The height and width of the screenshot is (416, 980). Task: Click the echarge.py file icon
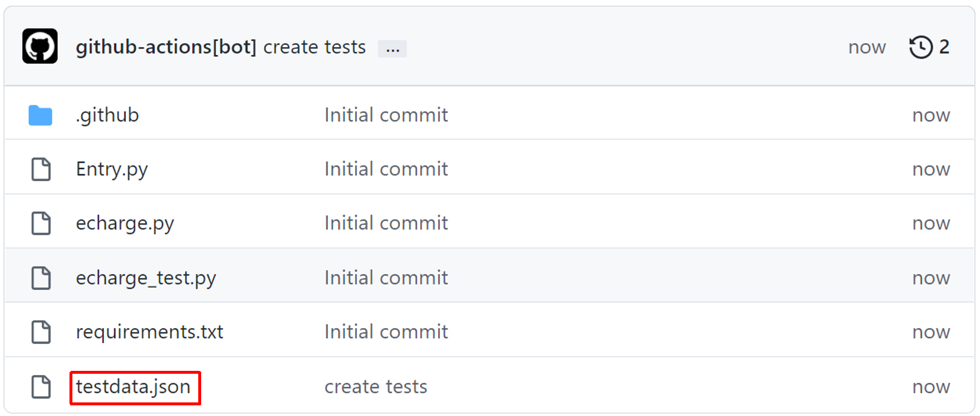[x=41, y=223]
